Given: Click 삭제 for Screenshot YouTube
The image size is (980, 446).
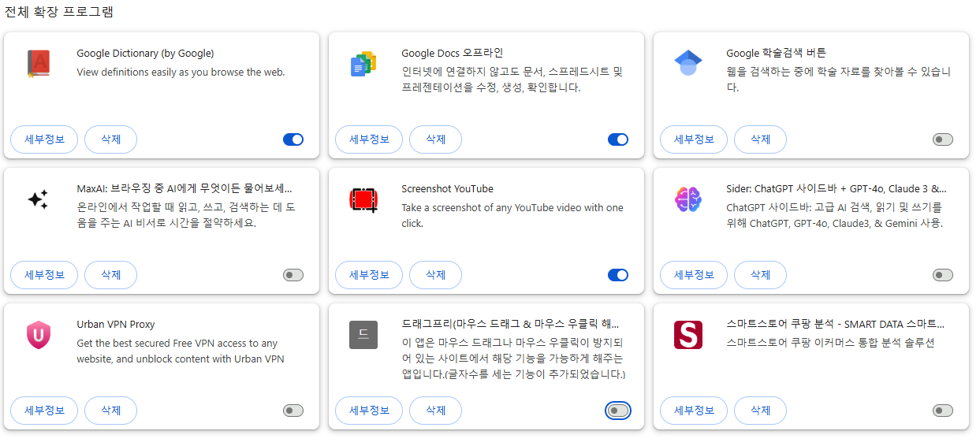Looking at the screenshot, I should tap(436, 275).
